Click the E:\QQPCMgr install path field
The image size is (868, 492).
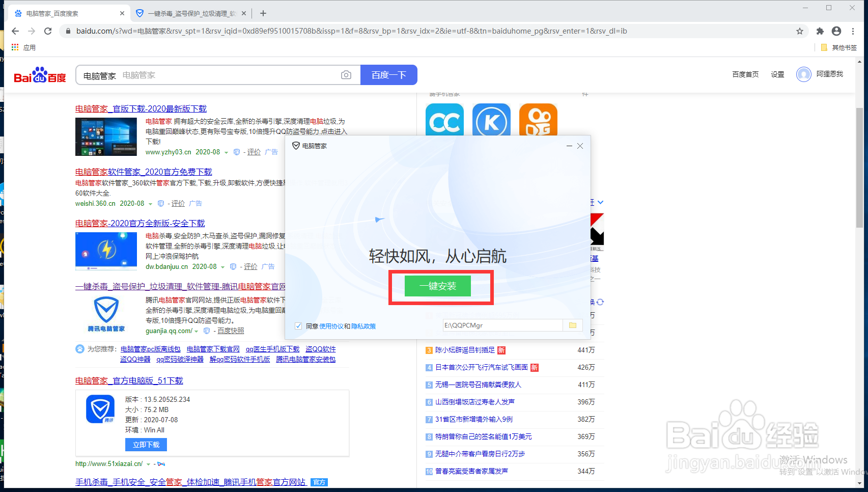click(x=501, y=325)
